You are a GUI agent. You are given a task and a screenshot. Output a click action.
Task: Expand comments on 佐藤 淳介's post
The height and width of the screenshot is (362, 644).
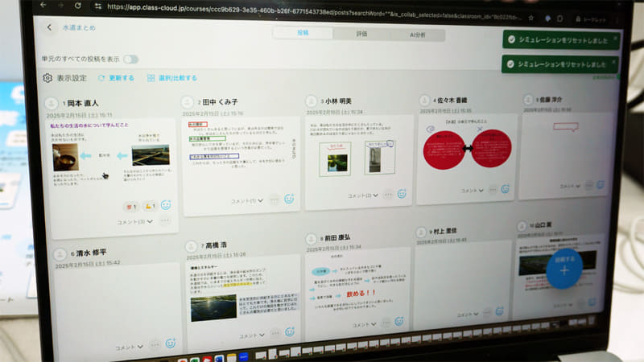pos(570,187)
